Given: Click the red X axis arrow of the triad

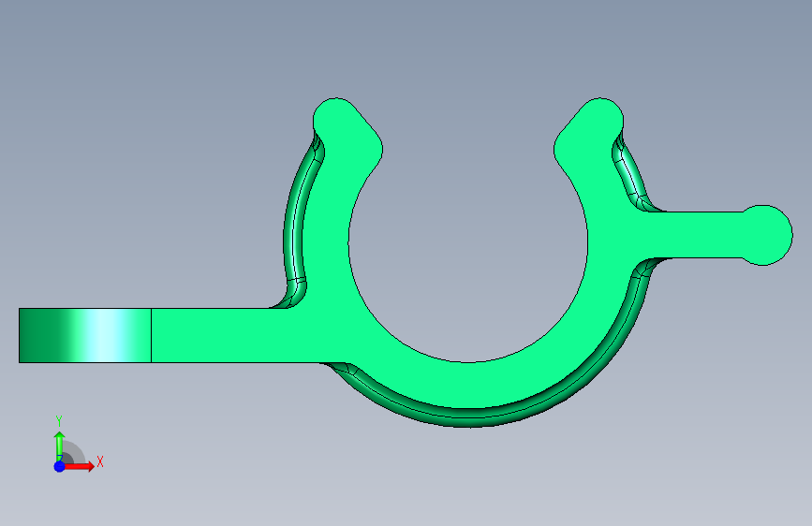Looking at the screenshot, I should click(x=80, y=466).
